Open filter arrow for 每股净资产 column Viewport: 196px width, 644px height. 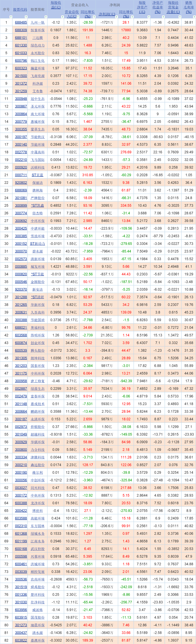tap(149, 17)
